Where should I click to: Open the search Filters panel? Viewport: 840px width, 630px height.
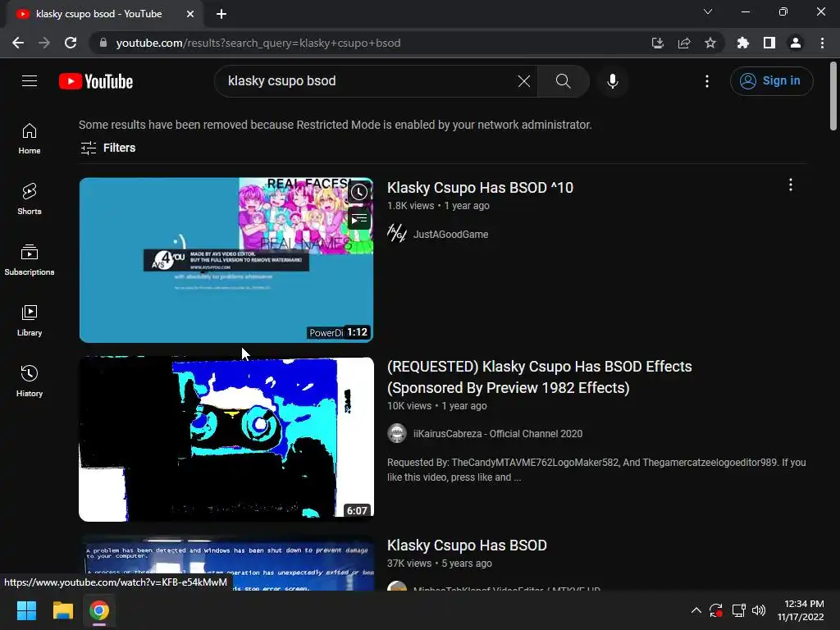(x=107, y=148)
